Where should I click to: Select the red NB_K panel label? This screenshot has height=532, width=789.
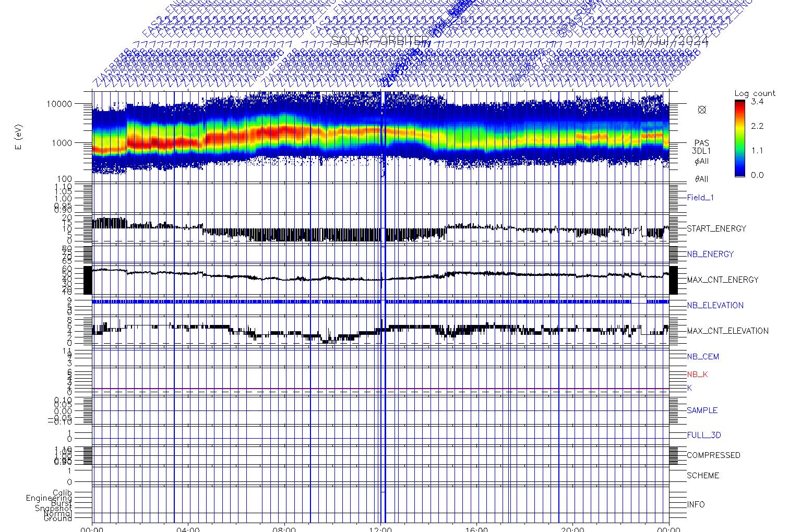point(697,374)
